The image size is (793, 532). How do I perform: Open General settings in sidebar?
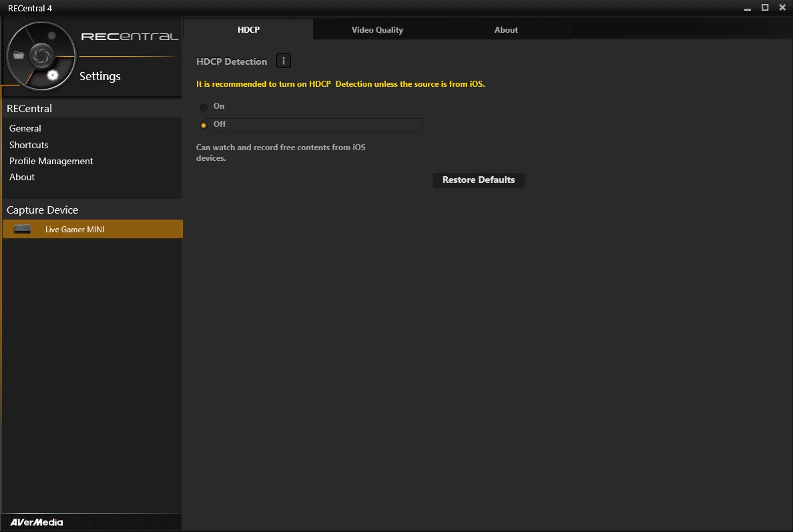[25, 128]
